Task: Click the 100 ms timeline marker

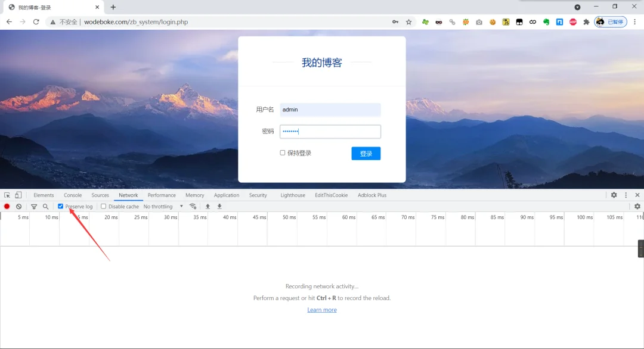Action: click(585, 217)
